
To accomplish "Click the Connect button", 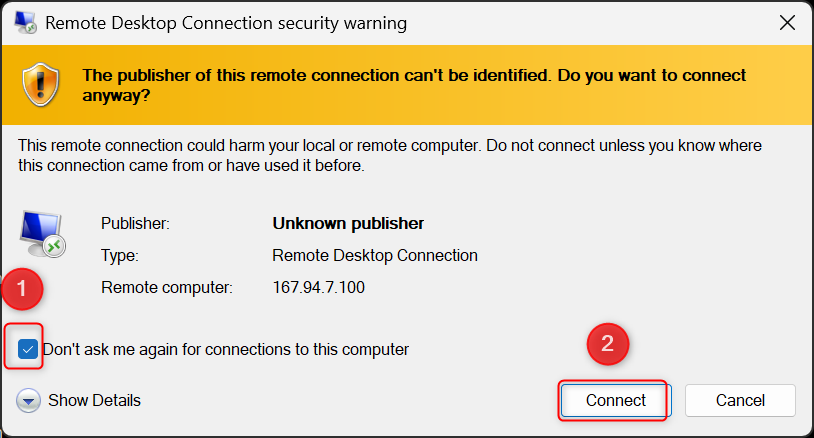I will [x=615, y=400].
